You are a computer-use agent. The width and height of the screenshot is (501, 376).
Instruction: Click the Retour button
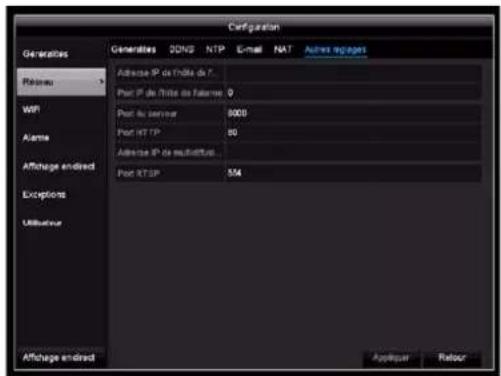[452, 358]
